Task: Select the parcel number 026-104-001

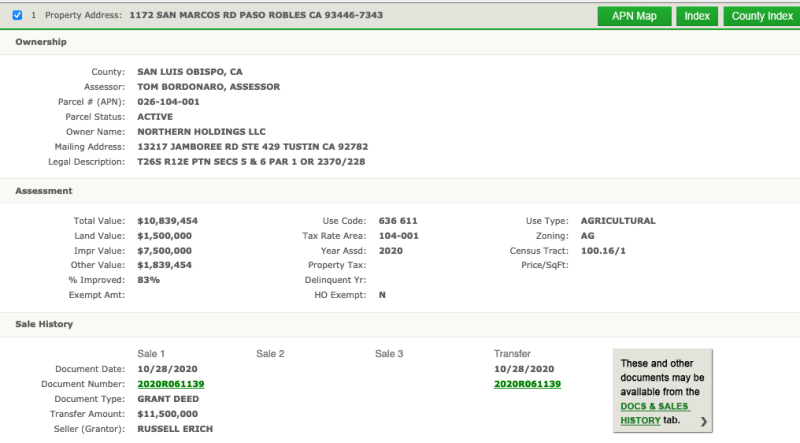Action: point(168,102)
